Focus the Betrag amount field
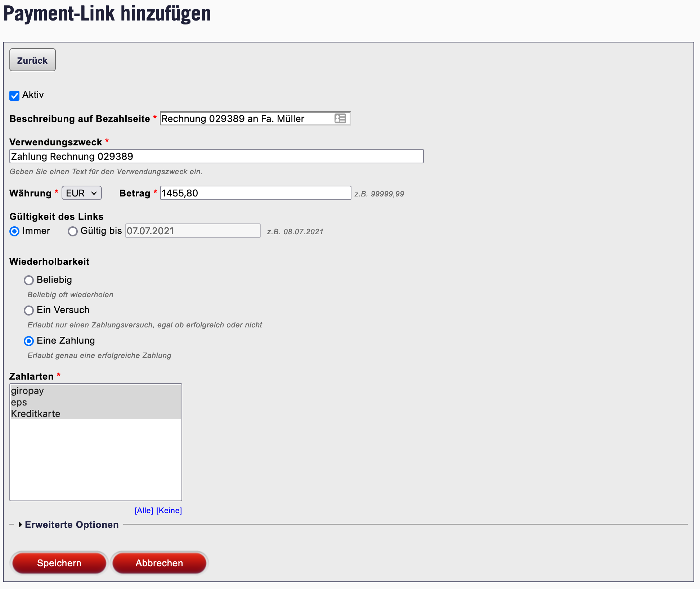The height and width of the screenshot is (589, 700). (255, 193)
